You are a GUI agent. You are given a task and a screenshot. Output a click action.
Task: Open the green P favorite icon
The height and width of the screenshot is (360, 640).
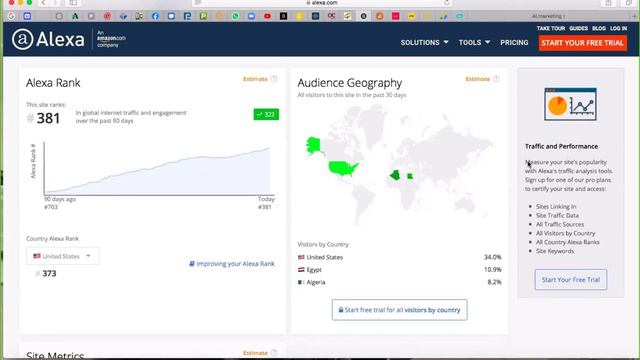203,16
